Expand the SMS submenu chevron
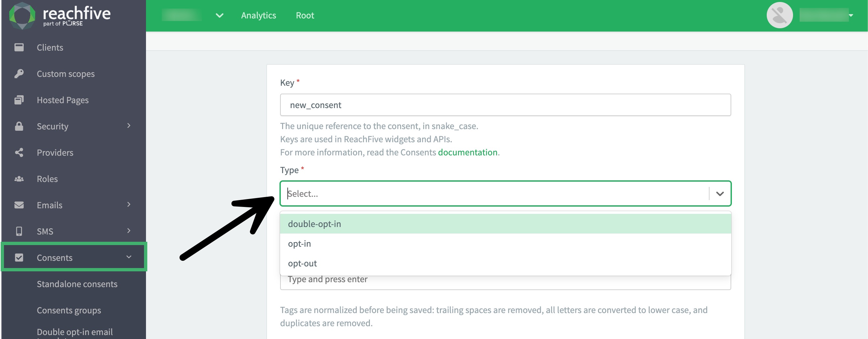 [x=129, y=231]
